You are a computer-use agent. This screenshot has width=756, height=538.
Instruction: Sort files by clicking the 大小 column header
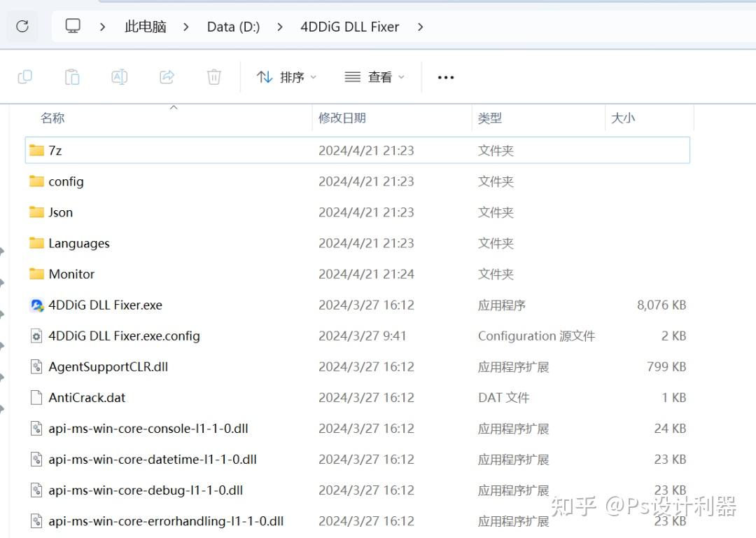click(x=623, y=118)
